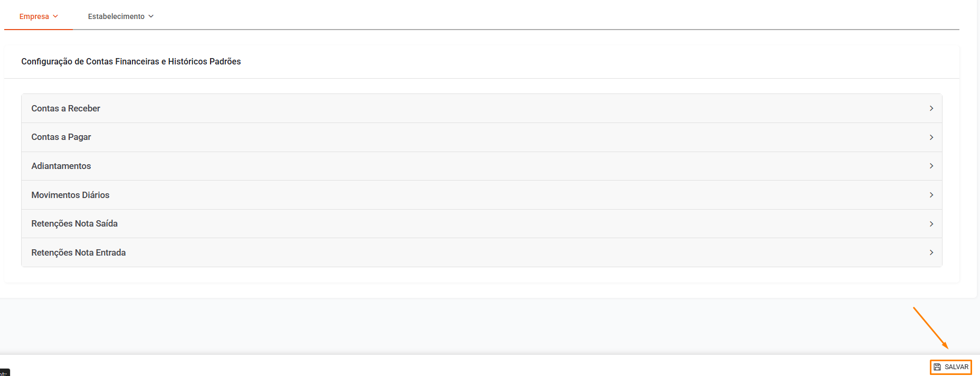Open the Retenções Nota Saída accordion
The image size is (980, 376).
tap(74, 224)
